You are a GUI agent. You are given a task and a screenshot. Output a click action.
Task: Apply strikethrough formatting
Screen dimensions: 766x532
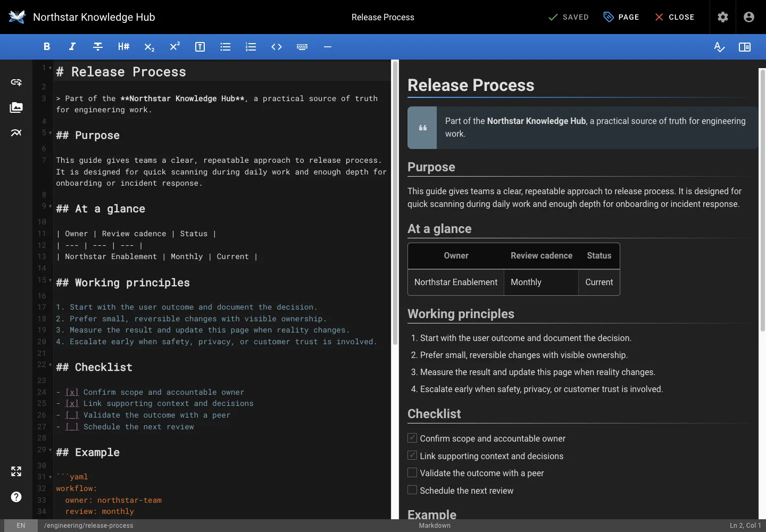(98, 47)
